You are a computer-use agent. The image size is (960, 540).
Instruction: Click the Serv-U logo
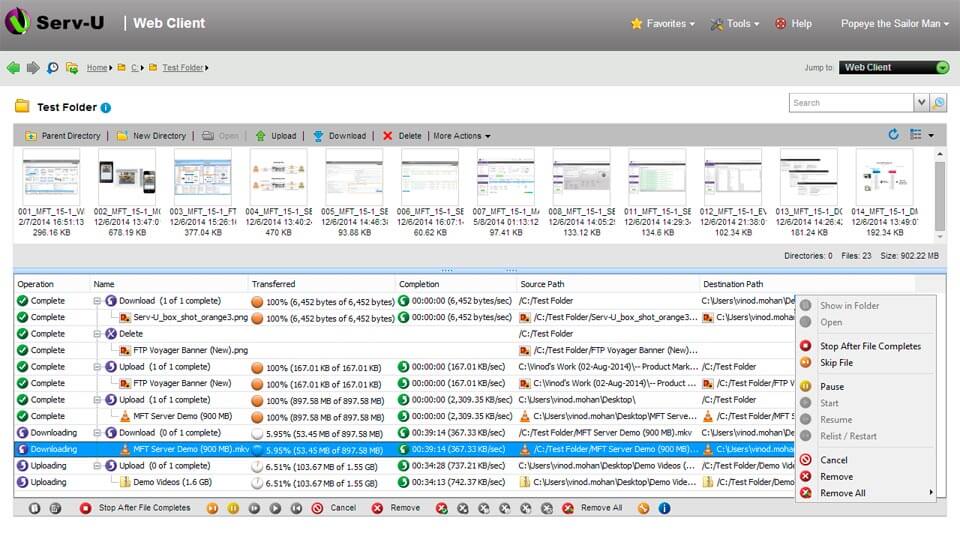point(54,22)
